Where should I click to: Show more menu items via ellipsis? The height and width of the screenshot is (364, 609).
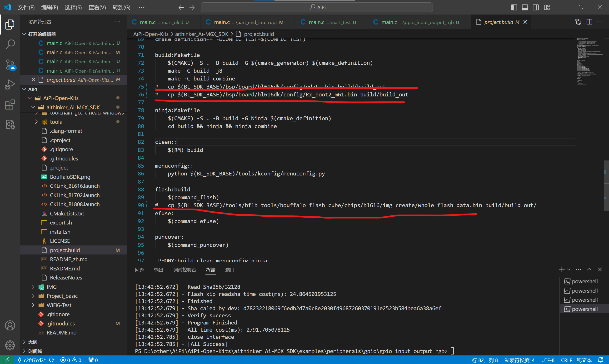[141, 8]
